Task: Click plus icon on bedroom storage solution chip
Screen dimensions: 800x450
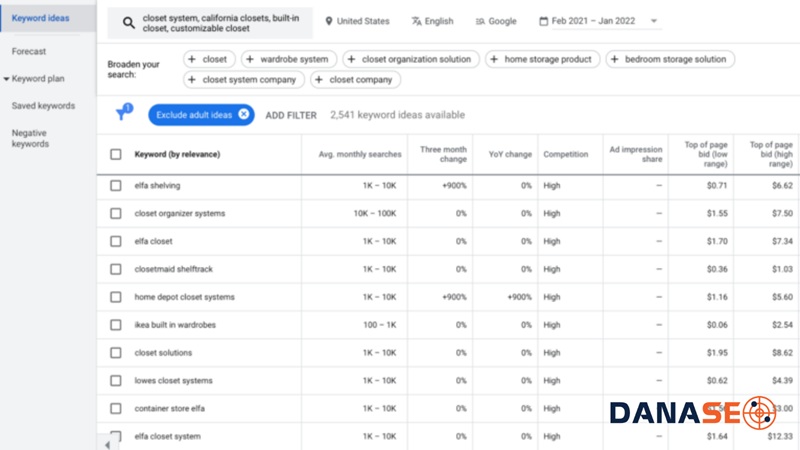Action: (614, 59)
